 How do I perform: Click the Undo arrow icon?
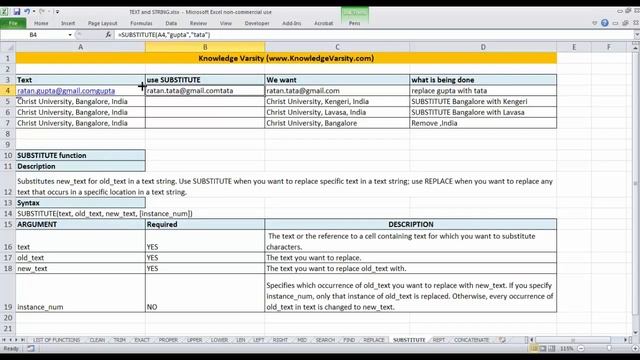pos(27,11)
